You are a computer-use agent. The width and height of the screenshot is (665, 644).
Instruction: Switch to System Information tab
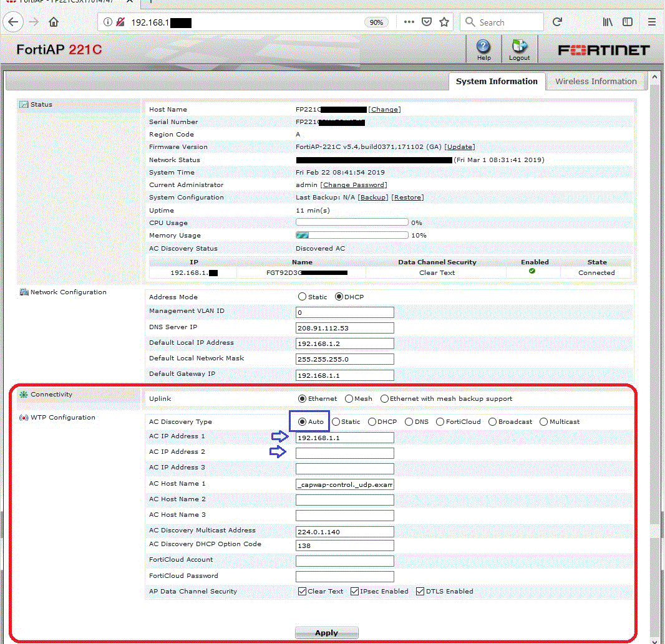(x=497, y=82)
